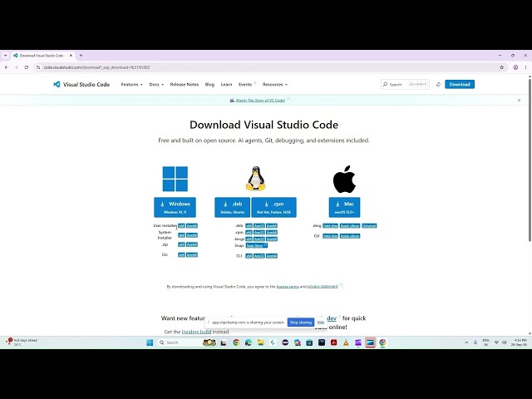Image resolution: width=532 pixels, height=399 pixels.
Task: Download the Windows installer
Action: click(x=175, y=207)
